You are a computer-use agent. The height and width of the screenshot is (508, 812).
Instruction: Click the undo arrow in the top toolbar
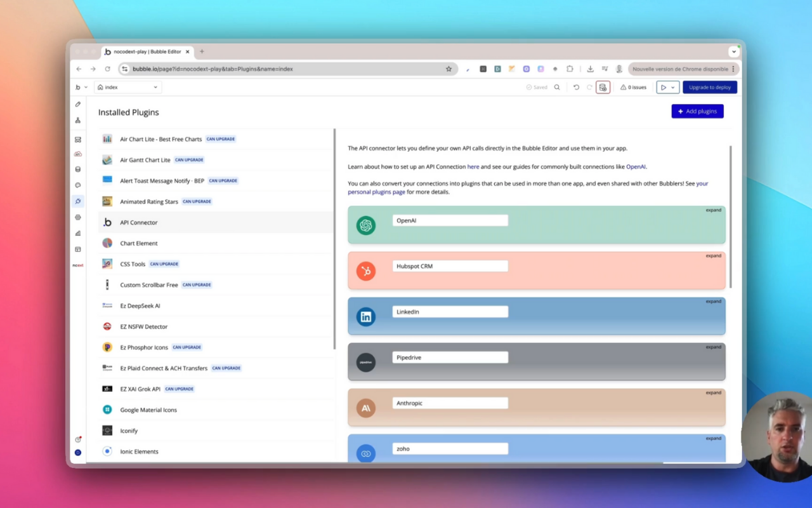pos(577,87)
